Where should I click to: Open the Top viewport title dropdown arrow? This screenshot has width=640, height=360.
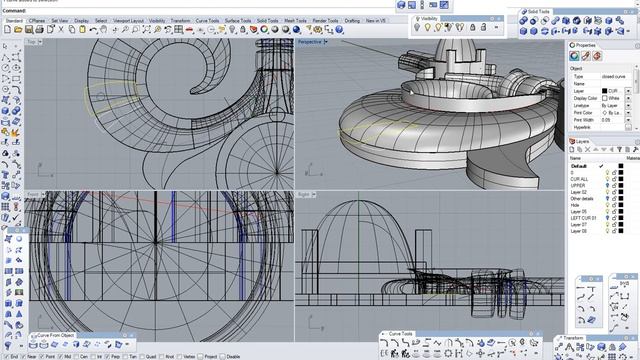(x=40, y=42)
